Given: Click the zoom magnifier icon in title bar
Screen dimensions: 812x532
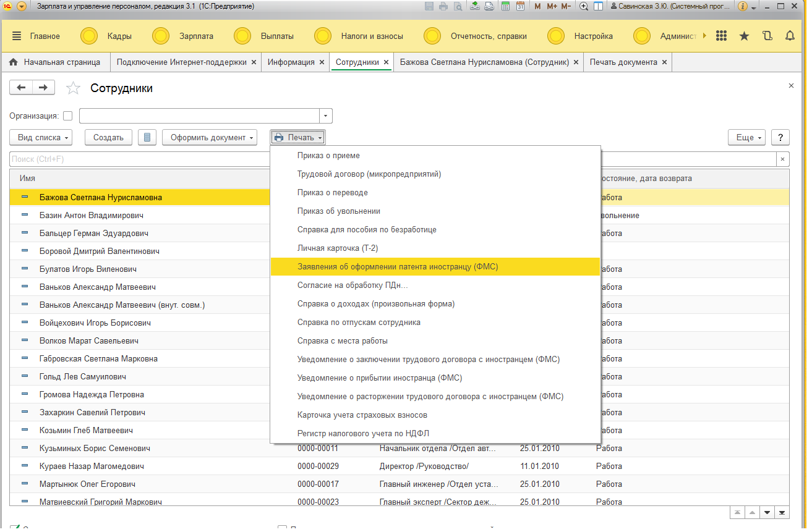Looking at the screenshot, I should [x=583, y=6].
